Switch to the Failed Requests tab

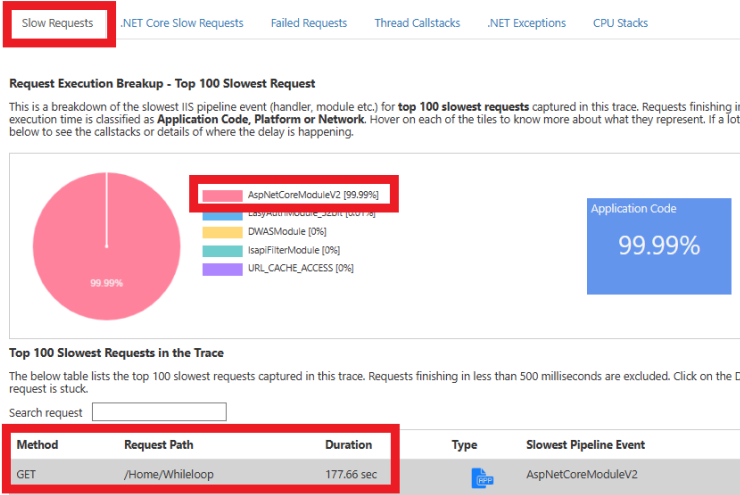pos(309,23)
